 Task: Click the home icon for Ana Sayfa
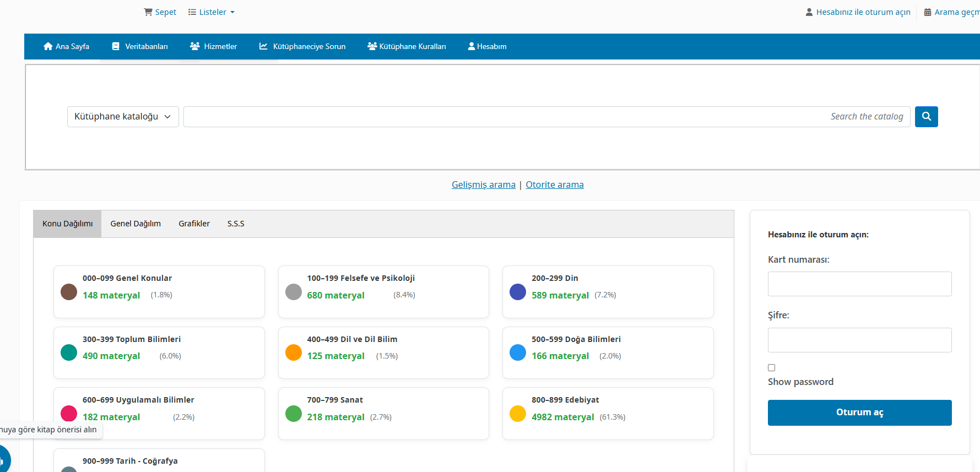[x=48, y=46]
